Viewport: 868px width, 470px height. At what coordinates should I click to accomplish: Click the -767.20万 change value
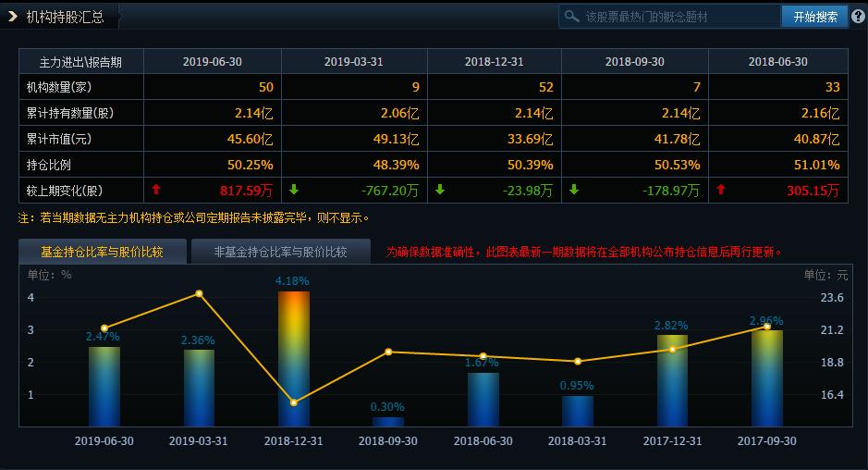(x=390, y=191)
